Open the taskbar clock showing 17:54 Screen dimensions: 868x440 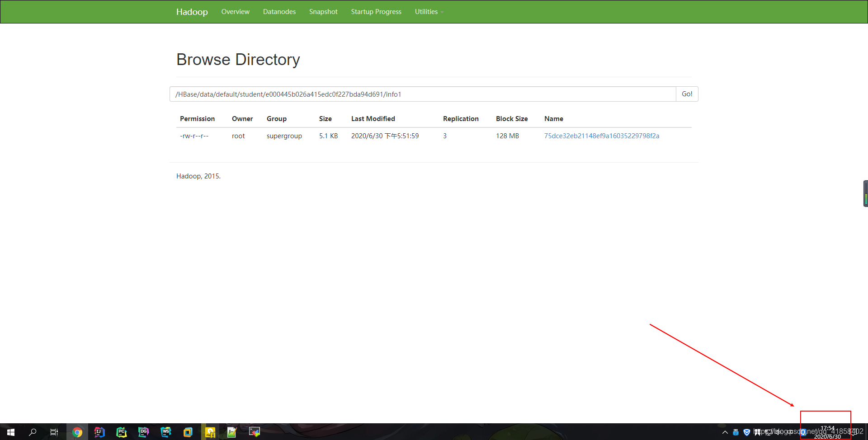pyautogui.click(x=827, y=432)
